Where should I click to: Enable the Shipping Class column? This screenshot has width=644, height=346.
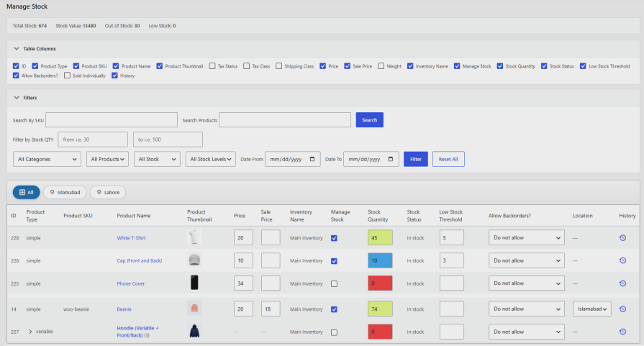[x=279, y=66]
